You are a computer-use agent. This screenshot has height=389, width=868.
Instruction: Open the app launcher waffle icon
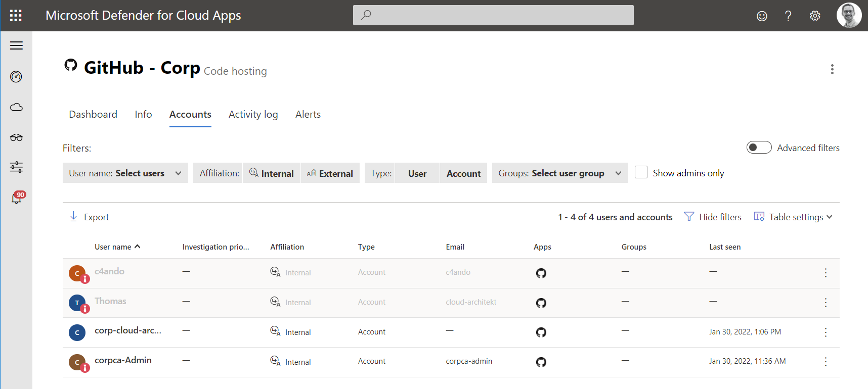pyautogui.click(x=16, y=16)
